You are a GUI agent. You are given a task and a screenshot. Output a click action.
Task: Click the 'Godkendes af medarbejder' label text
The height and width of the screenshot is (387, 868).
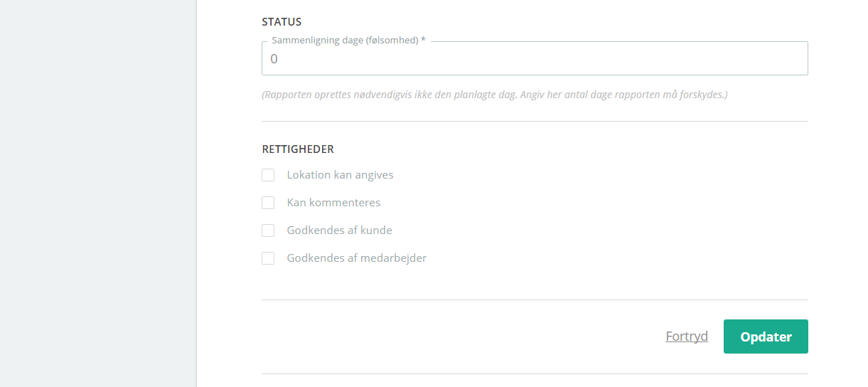tap(357, 258)
